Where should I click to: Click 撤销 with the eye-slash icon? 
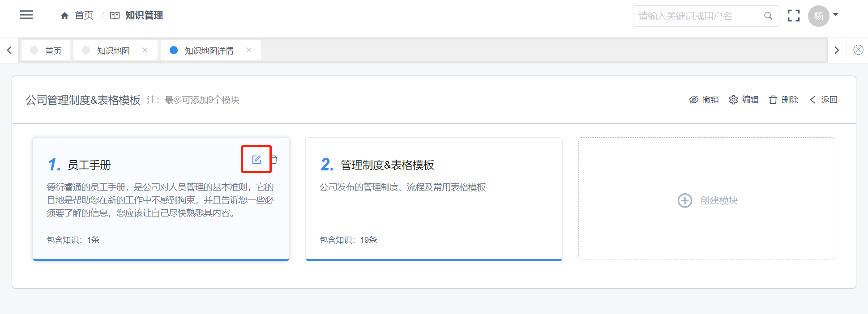click(704, 100)
